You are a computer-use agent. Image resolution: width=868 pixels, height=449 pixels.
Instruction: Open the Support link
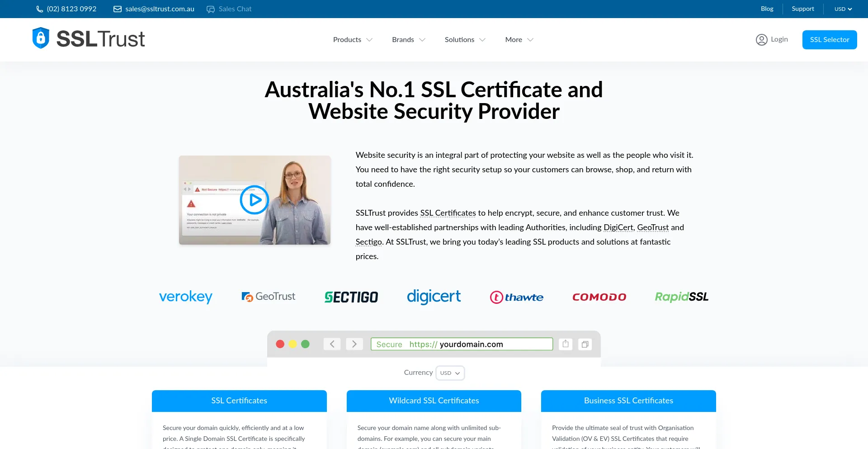[x=803, y=9]
